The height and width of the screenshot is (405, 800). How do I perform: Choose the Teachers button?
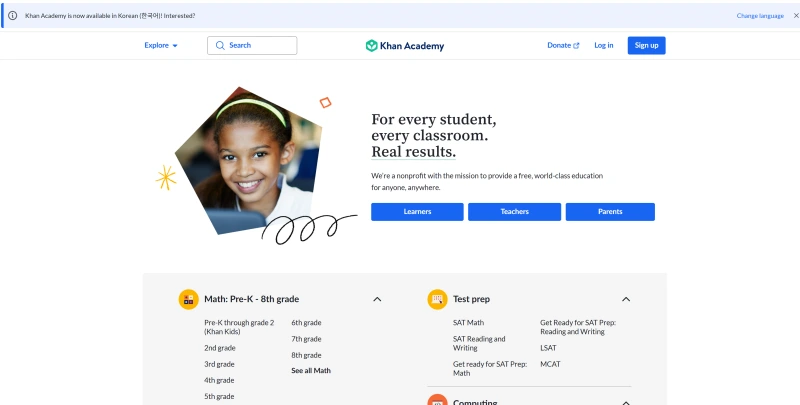point(514,212)
